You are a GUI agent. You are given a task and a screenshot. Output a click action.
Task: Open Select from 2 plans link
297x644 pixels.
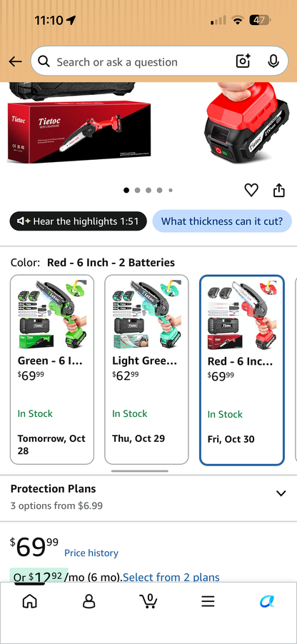pyautogui.click(x=171, y=577)
